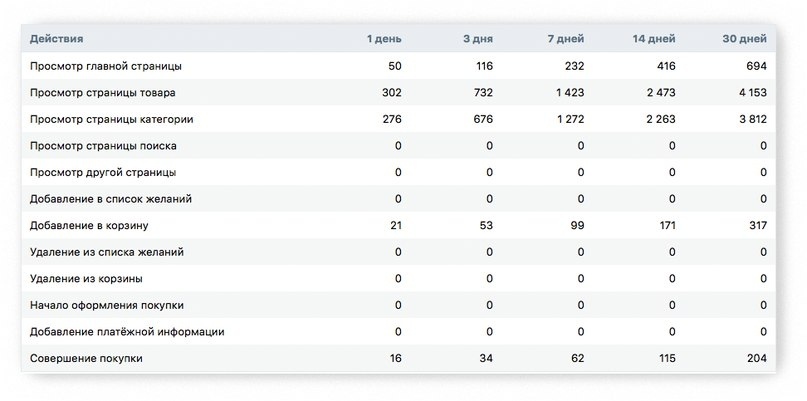Click the 317 cart additions value

pyautogui.click(x=758, y=225)
